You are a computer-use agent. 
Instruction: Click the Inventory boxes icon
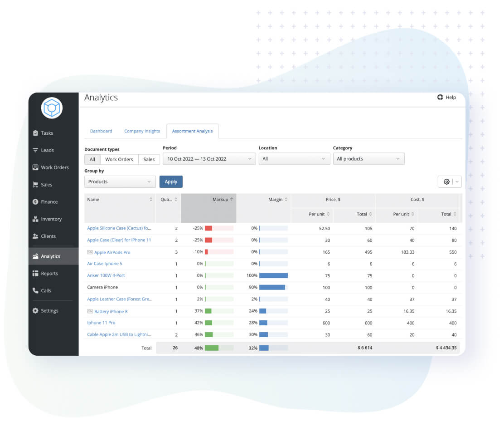pos(35,219)
